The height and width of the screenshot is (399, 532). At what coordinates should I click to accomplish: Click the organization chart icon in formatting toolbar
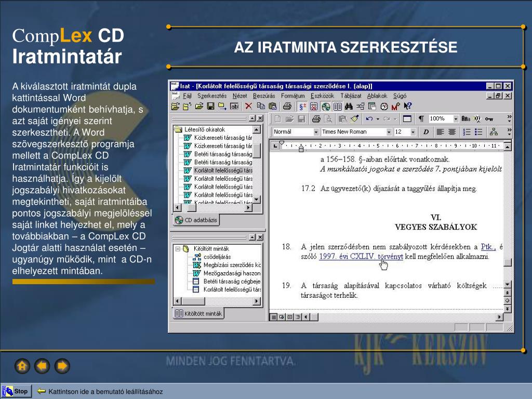point(494,132)
